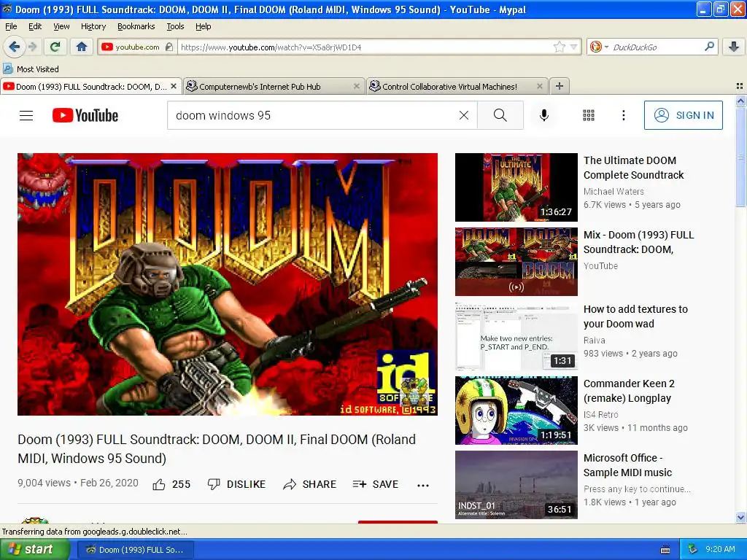Open How to add textures thumbnail
Image resolution: width=747 pixels, height=560 pixels.
point(516,335)
